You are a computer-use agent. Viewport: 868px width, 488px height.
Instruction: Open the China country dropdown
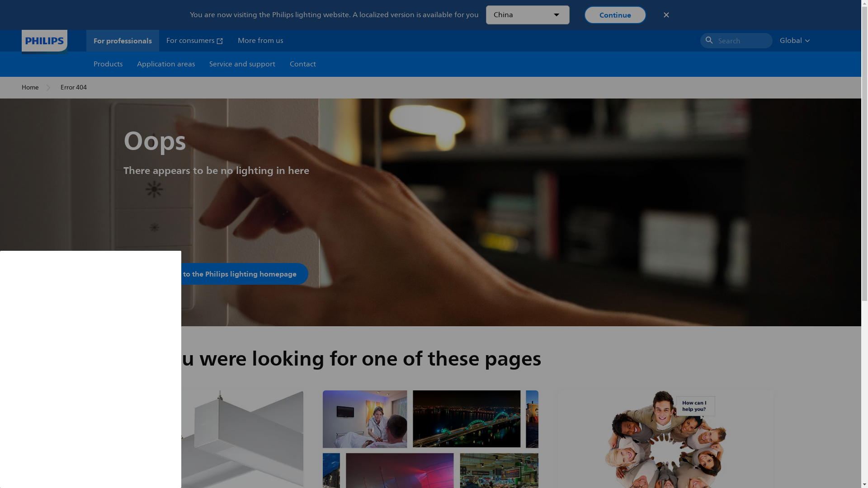[527, 15]
